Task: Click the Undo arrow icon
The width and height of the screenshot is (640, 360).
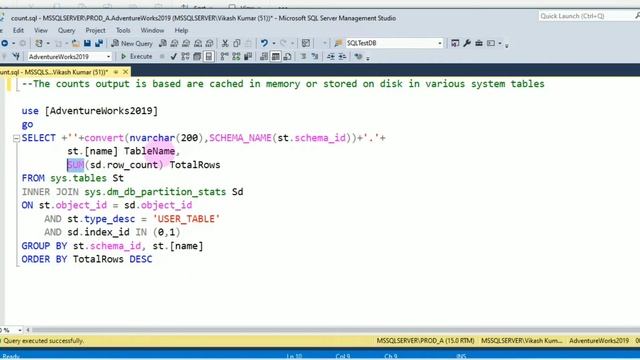Action: tap(264, 43)
